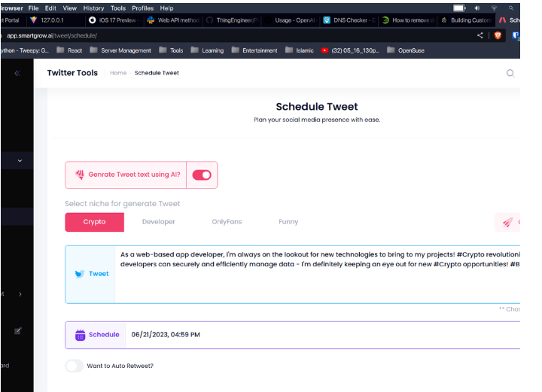Switch to the Web API method tab
The height and width of the screenshot is (392, 542).
click(174, 20)
